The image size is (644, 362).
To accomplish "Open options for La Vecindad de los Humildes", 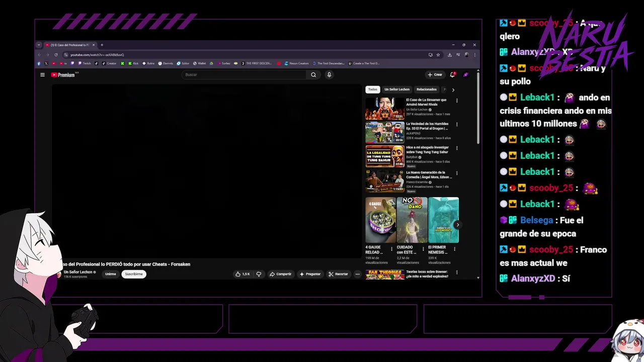I will (457, 124).
